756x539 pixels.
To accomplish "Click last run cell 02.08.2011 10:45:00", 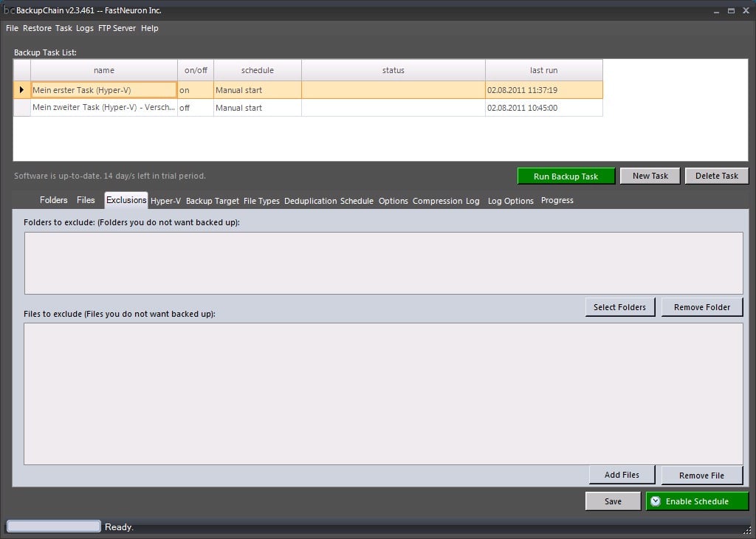I will tap(544, 108).
